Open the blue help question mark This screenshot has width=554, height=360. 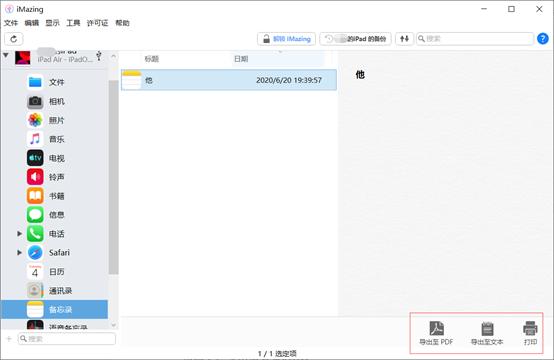point(543,39)
